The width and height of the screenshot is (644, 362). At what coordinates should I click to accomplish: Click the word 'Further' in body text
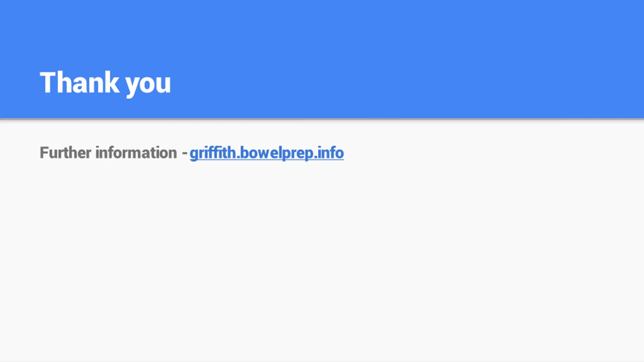[65, 152]
